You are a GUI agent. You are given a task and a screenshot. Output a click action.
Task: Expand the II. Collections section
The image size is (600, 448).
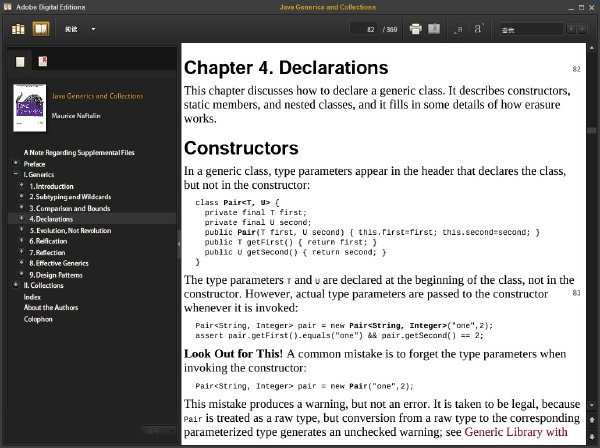pyautogui.click(x=16, y=285)
